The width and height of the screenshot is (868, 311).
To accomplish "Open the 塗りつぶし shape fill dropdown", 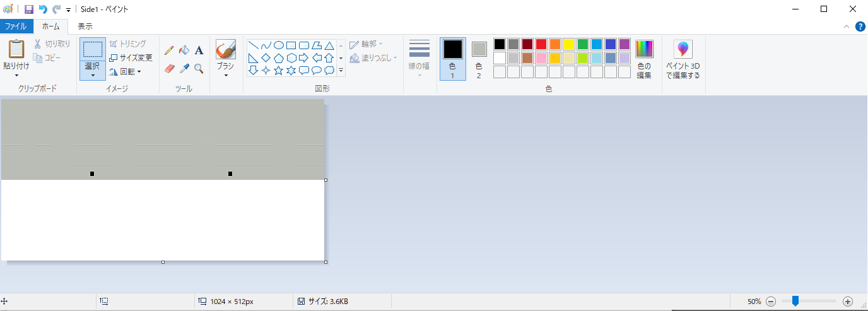I will [x=373, y=58].
